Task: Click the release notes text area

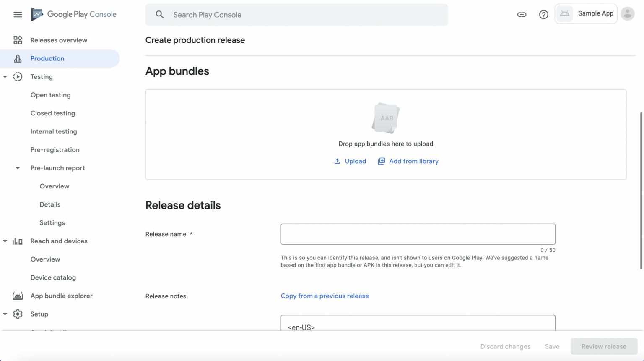Action: coord(418,323)
